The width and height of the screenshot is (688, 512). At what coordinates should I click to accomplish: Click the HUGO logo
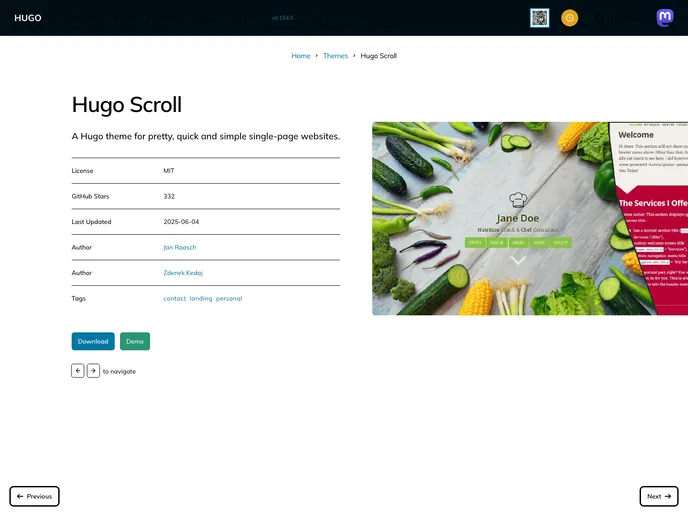(28, 18)
